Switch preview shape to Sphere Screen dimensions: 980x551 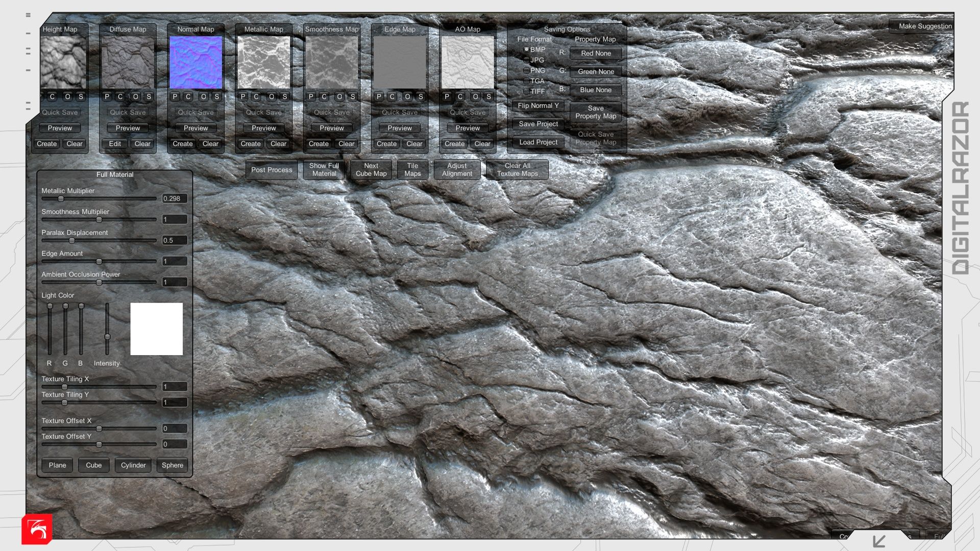click(172, 465)
